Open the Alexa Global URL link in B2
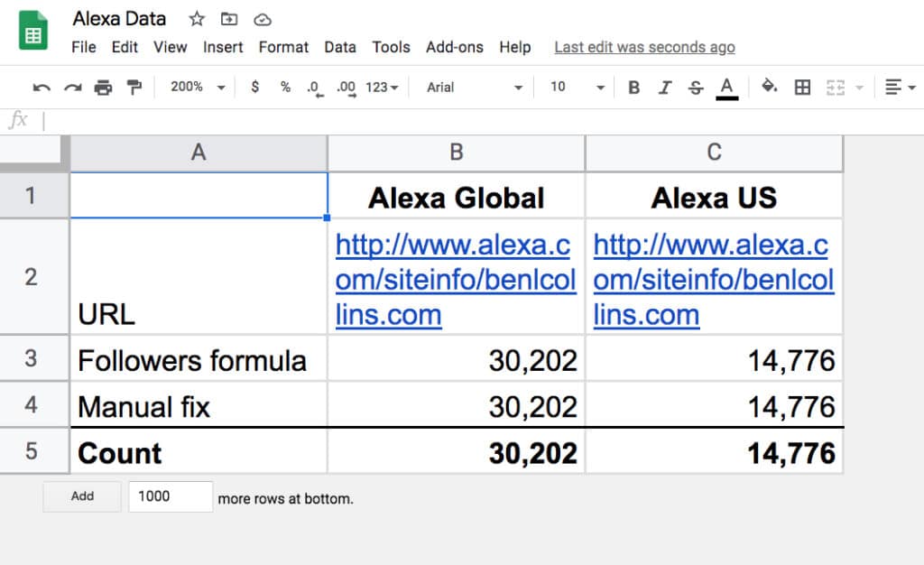The width and height of the screenshot is (924, 565). point(456,279)
